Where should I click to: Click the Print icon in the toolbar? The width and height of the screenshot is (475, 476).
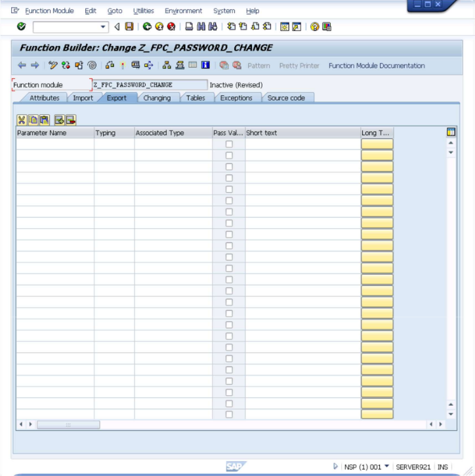pos(189,27)
